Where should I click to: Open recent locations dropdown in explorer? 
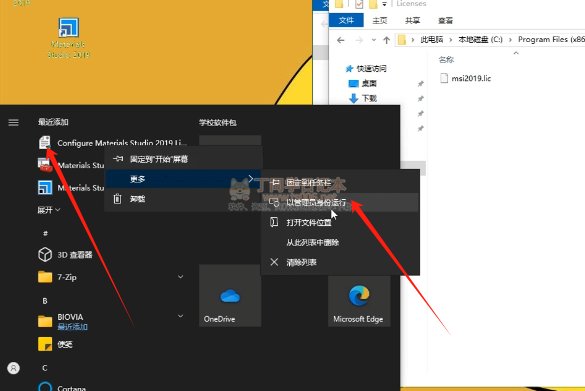point(373,40)
